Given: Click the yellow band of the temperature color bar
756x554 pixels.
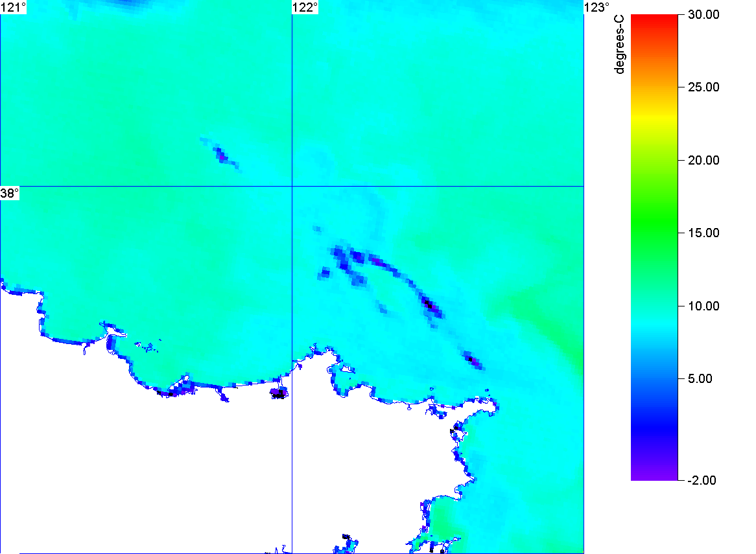Looking at the screenshot, I should coord(654,117).
